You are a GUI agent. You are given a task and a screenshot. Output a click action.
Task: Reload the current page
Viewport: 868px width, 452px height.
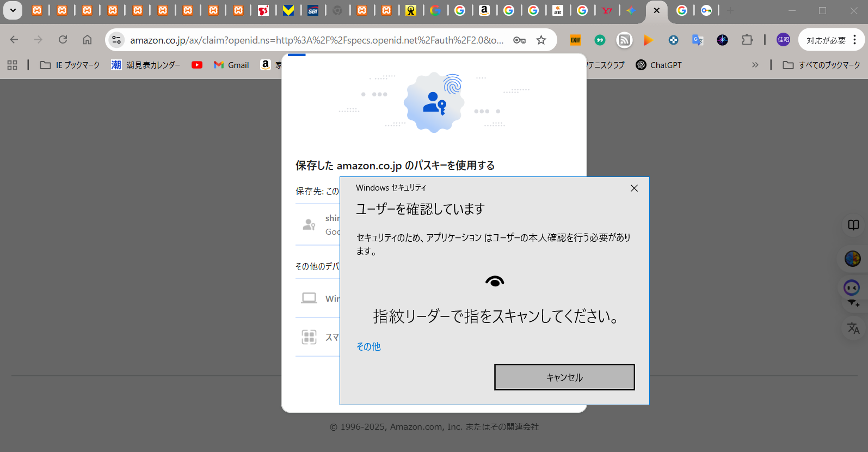[63, 40]
